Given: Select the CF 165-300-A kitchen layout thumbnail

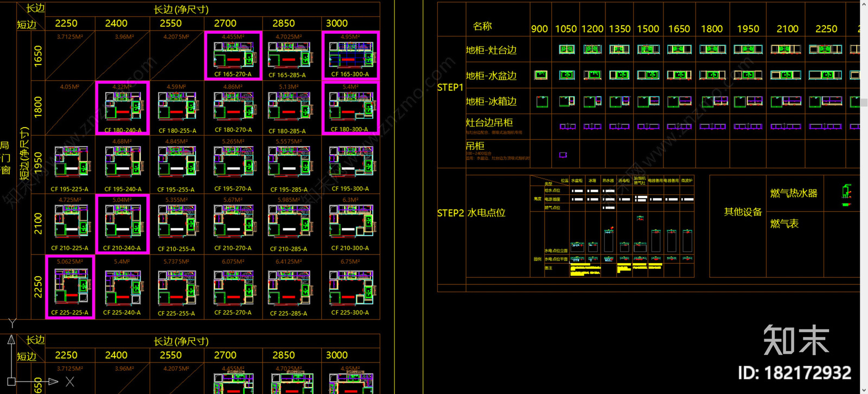Looking at the screenshot, I should pyautogui.click(x=350, y=55).
